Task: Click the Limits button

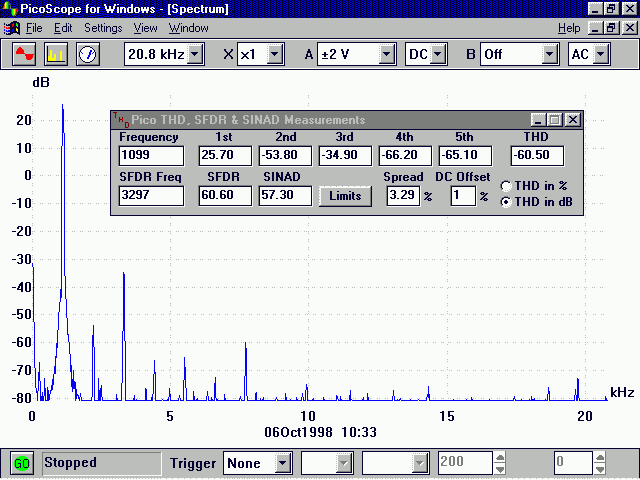Action: 345,196
